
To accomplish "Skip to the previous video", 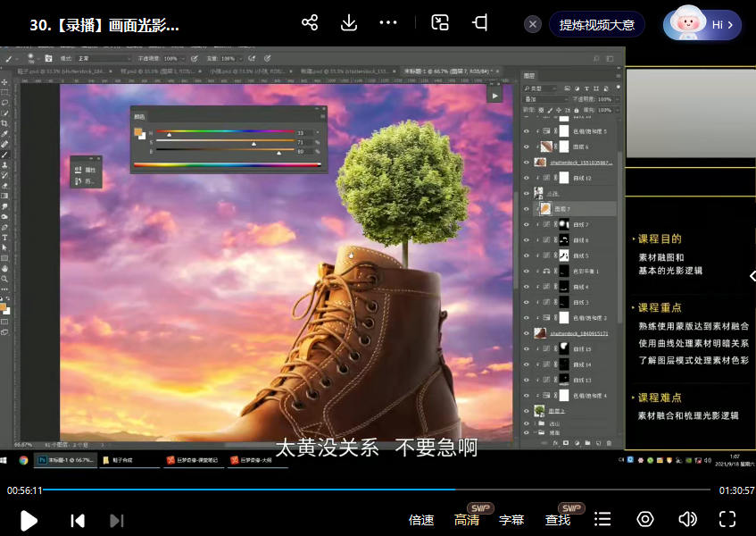I will coord(78,520).
